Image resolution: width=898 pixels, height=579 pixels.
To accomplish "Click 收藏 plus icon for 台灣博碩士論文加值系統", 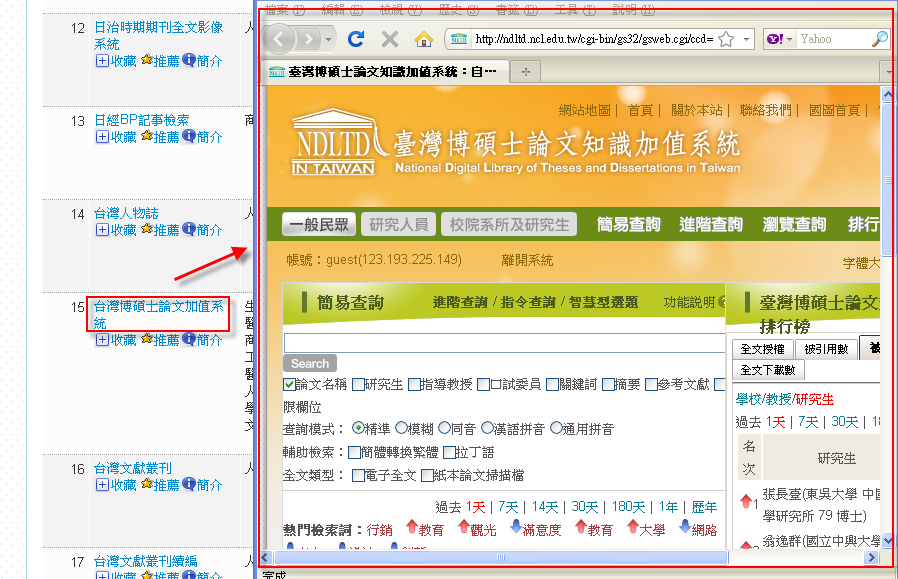I will click(x=102, y=340).
